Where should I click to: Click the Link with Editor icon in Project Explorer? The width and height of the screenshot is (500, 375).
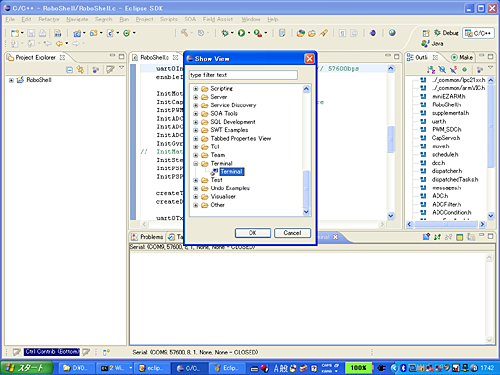tap(80, 70)
